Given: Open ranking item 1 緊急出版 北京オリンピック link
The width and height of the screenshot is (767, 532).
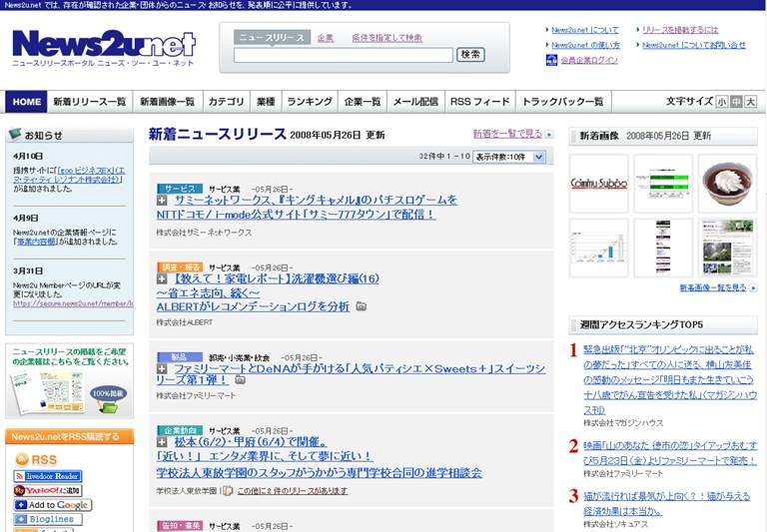Looking at the screenshot, I should [x=670, y=379].
